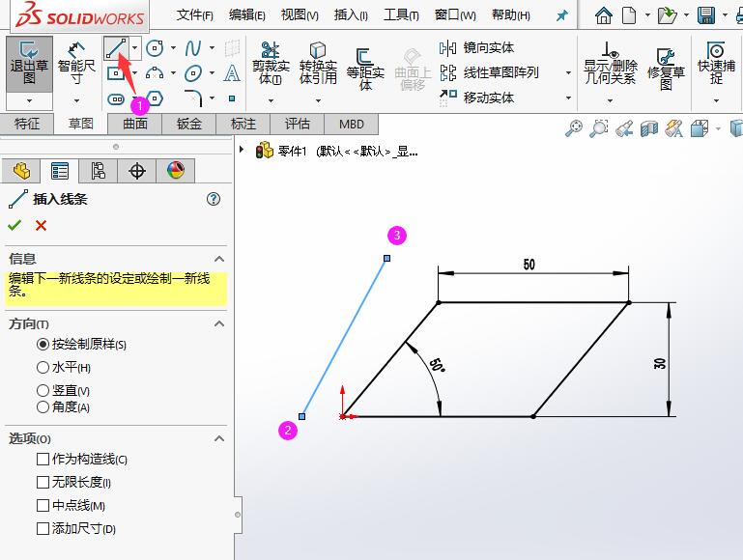
Task: Select the Point sketch tool
Action: (232, 98)
